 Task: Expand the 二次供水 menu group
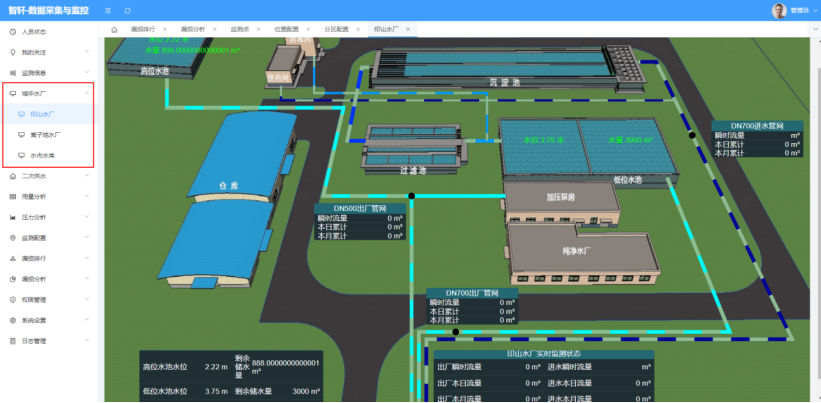[49, 176]
